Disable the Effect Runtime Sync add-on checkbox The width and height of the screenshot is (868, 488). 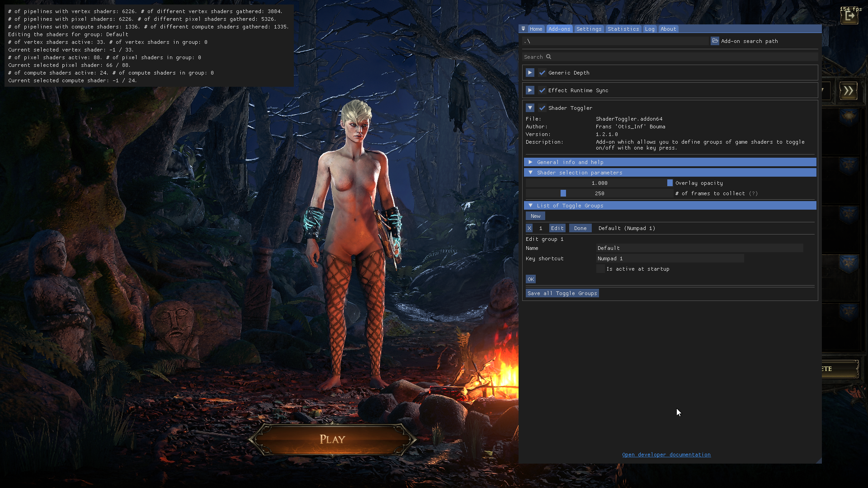tap(542, 90)
